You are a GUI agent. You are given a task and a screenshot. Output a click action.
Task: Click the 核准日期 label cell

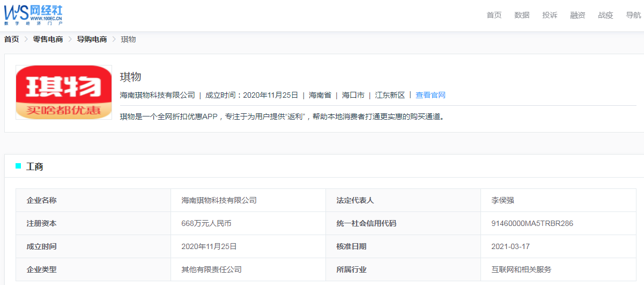pyautogui.click(x=403, y=246)
